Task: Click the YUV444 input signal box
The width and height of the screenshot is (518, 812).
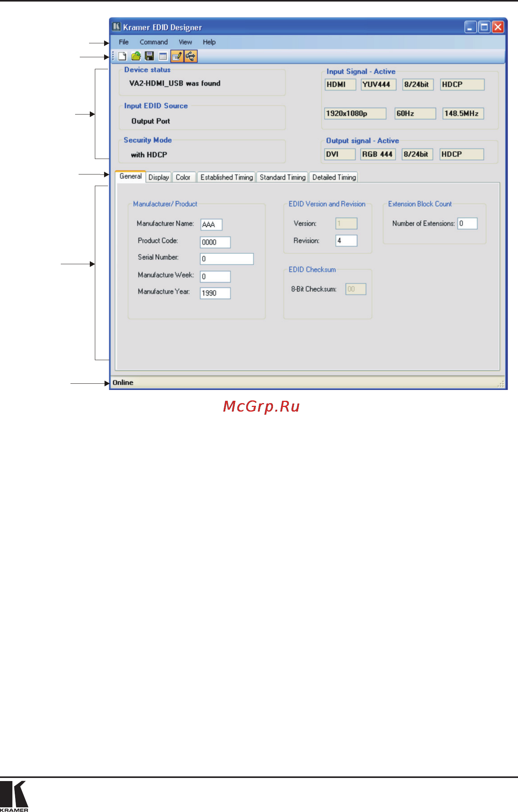Action: 379,84
